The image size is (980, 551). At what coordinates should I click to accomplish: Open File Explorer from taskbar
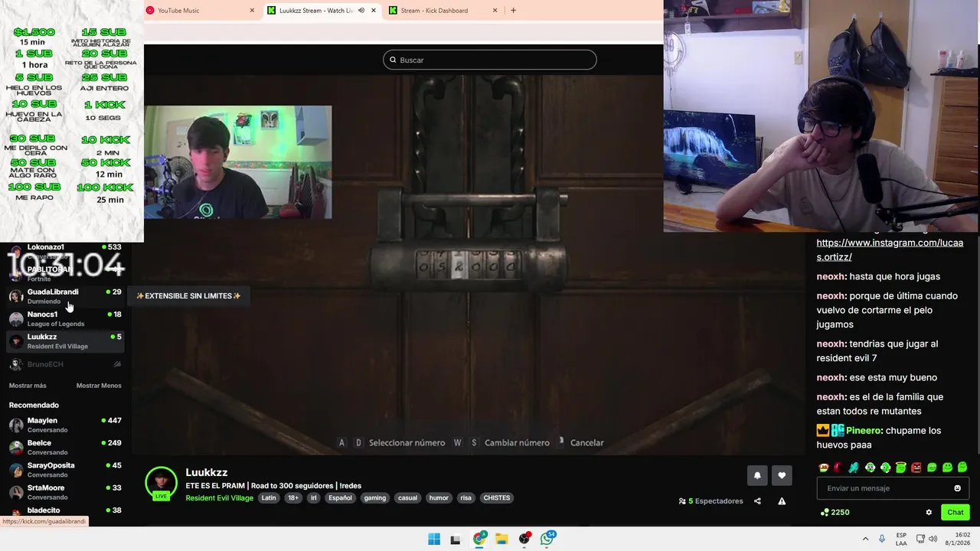pos(501,539)
